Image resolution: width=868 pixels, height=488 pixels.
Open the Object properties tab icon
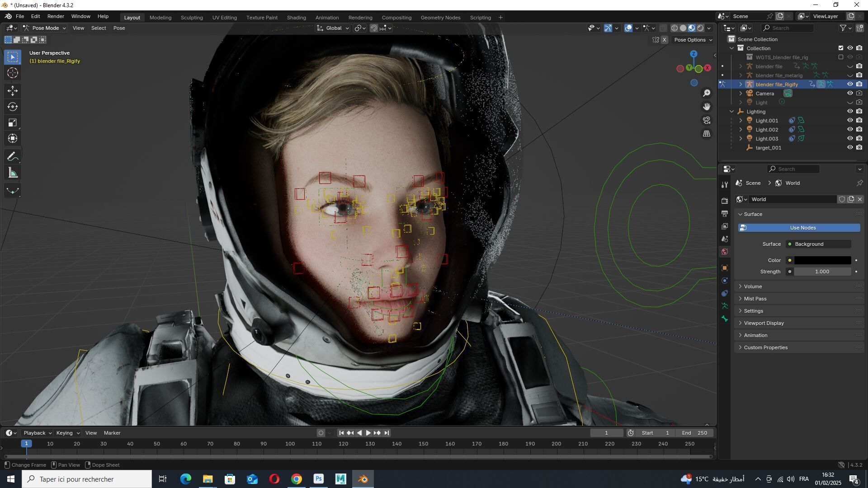click(725, 267)
